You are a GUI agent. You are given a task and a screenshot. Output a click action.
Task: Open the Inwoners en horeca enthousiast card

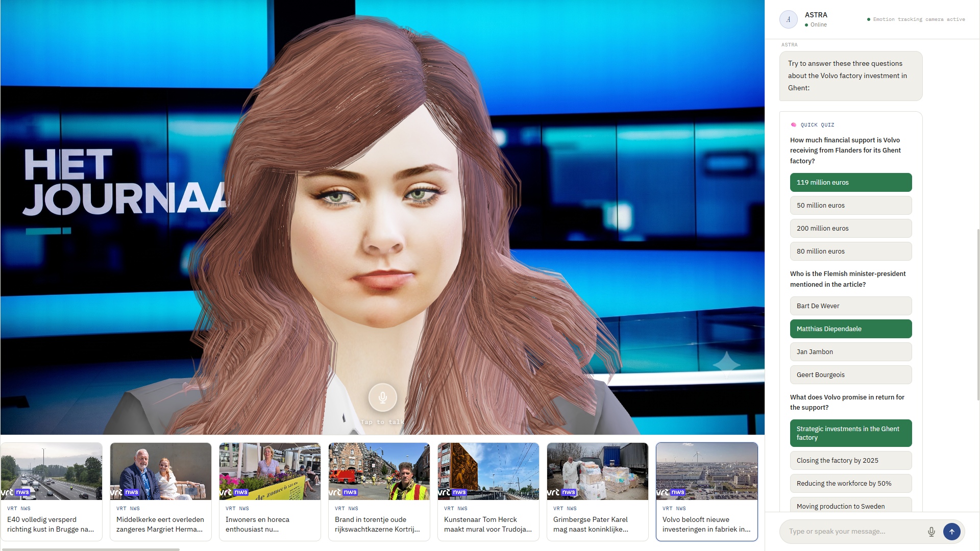pyautogui.click(x=270, y=492)
